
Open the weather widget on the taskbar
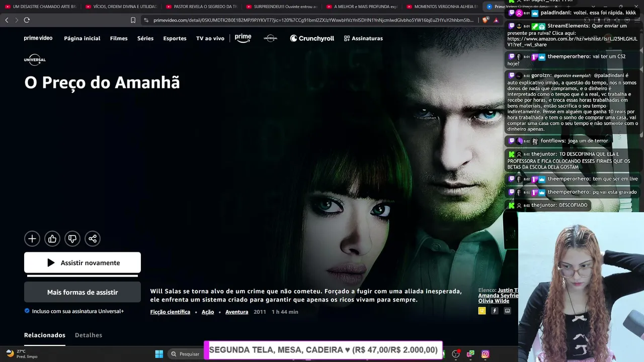point(22,354)
